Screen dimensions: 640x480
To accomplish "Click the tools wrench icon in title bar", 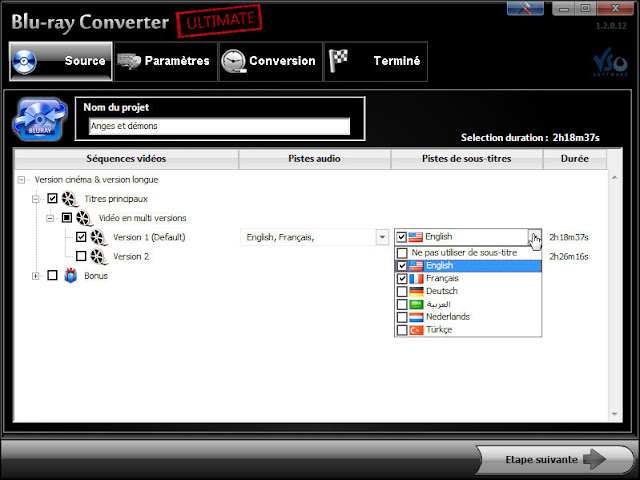I will pyautogui.click(x=525, y=8).
